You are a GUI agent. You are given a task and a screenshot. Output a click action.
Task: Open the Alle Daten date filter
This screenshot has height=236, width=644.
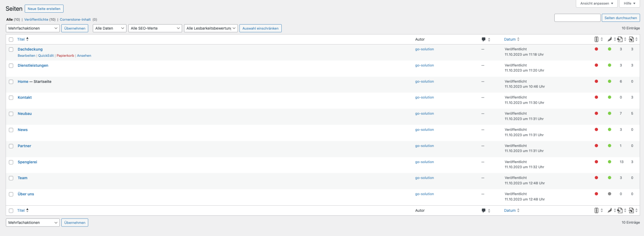(110, 28)
